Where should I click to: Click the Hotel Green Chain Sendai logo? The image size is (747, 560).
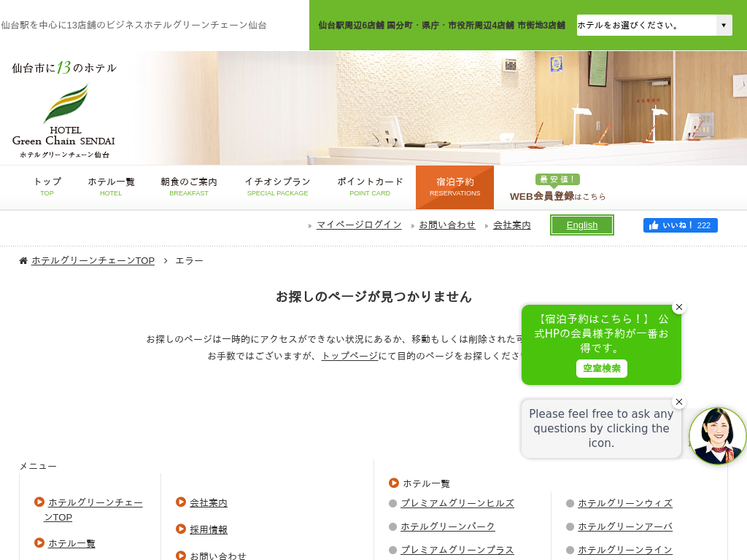coord(64,109)
